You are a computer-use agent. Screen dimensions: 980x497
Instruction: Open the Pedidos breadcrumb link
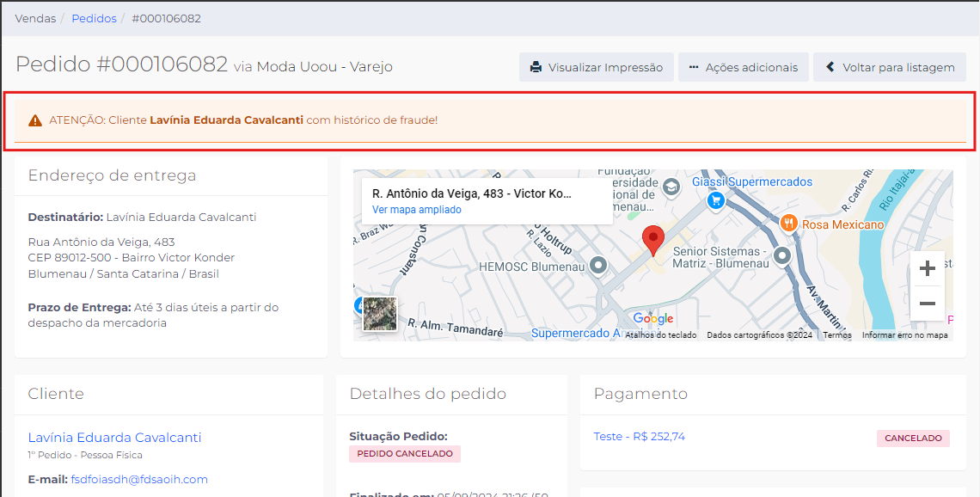pyautogui.click(x=94, y=18)
